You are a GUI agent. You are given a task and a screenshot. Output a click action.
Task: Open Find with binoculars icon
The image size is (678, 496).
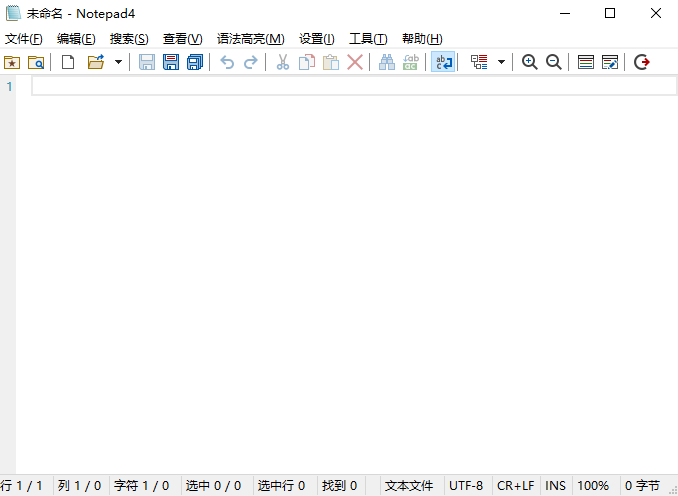pos(387,62)
